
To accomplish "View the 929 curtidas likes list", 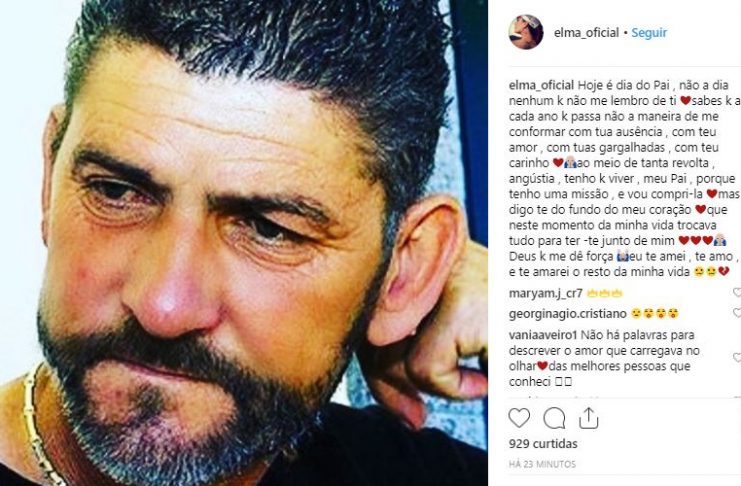I will point(543,444).
